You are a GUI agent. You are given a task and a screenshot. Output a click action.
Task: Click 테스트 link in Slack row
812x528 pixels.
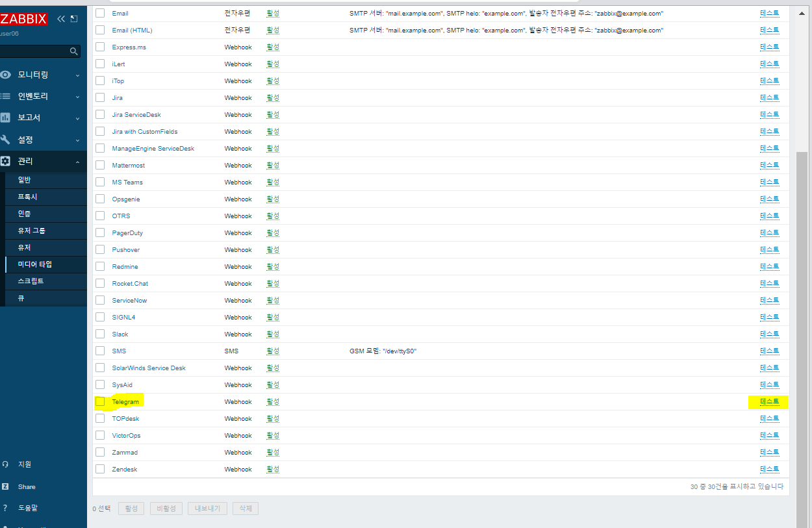pos(769,334)
